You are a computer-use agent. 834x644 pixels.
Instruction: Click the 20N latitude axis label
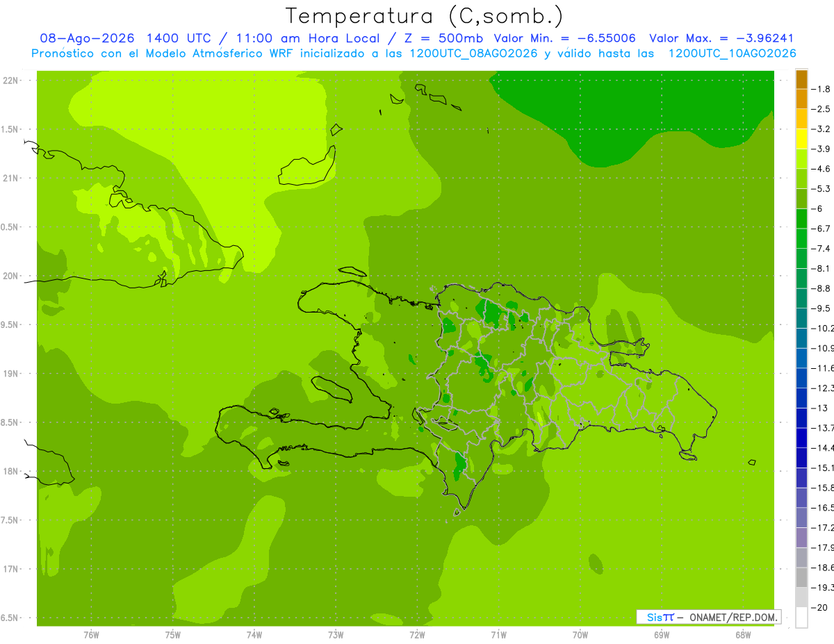point(11,276)
